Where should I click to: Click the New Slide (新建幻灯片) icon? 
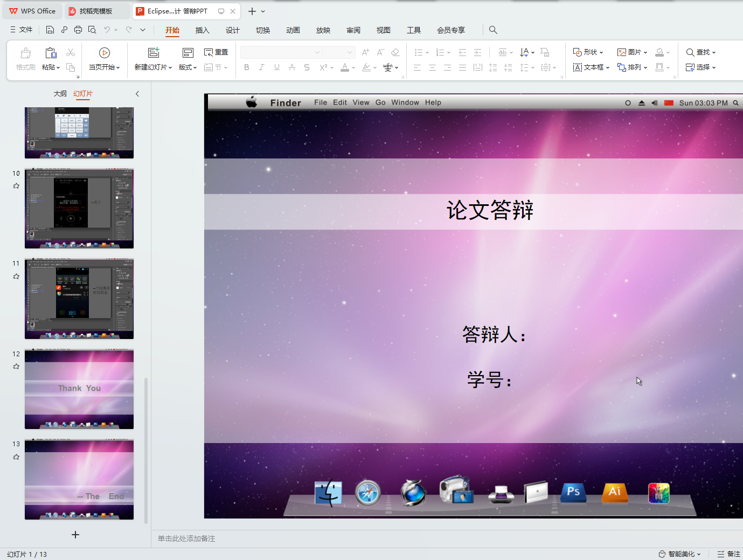click(x=154, y=53)
